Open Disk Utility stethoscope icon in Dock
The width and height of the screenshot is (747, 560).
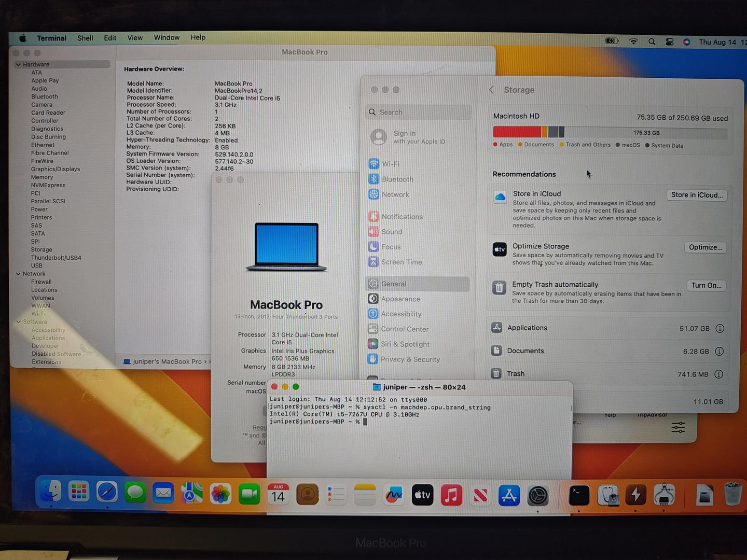click(x=607, y=496)
